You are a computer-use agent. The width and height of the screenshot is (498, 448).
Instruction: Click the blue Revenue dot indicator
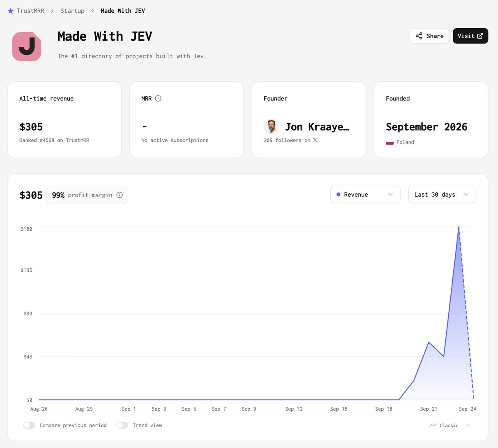(339, 195)
